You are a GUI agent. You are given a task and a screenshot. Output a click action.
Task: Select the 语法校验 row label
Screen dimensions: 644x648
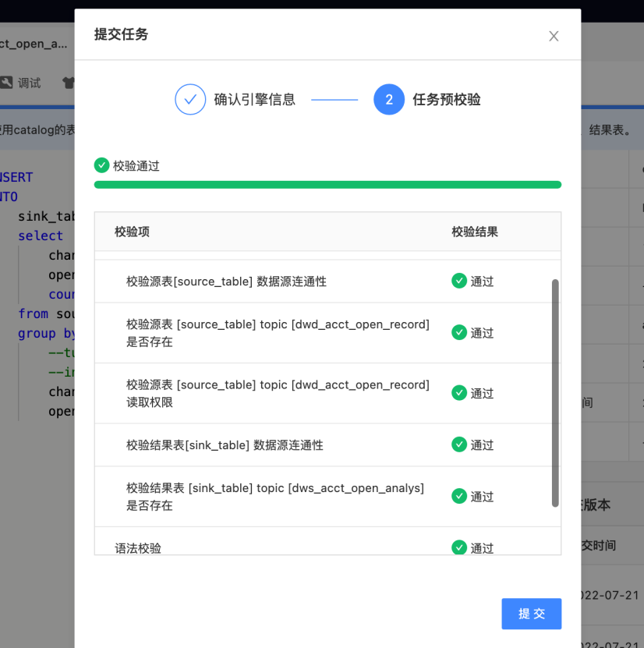tap(138, 548)
